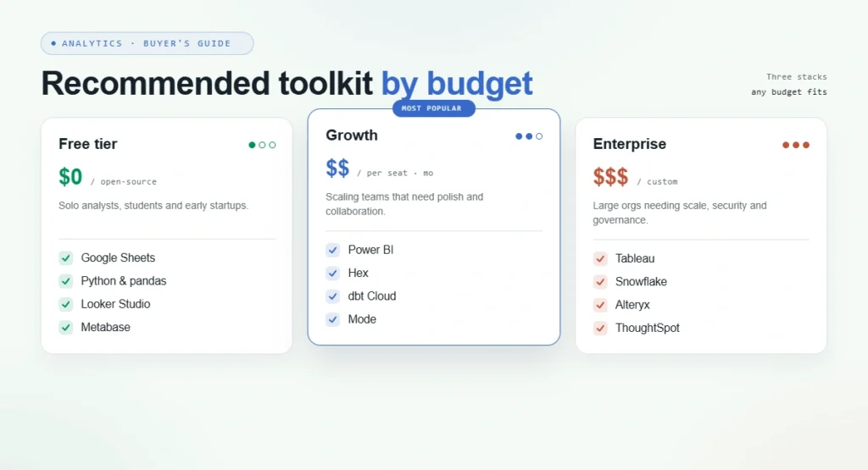Image resolution: width=868 pixels, height=470 pixels.
Task: Select the Growth heading
Action: (352, 135)
